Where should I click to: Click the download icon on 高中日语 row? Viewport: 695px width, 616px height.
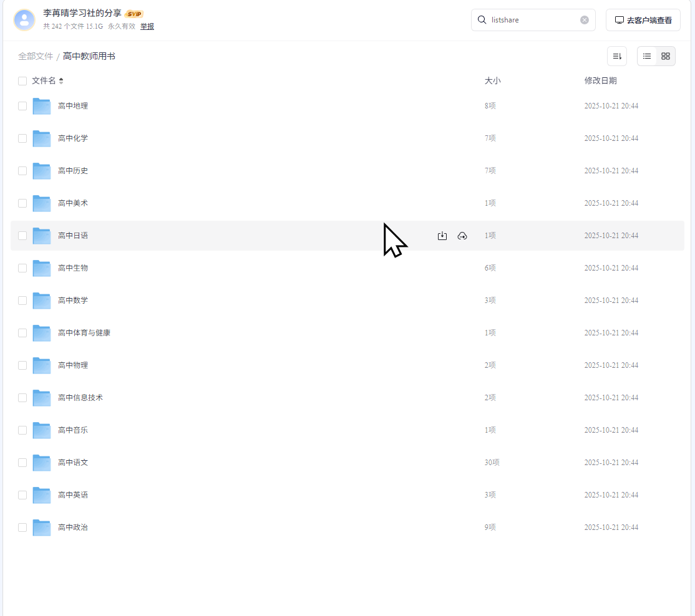pyautogui.click(x=442, y=236)
